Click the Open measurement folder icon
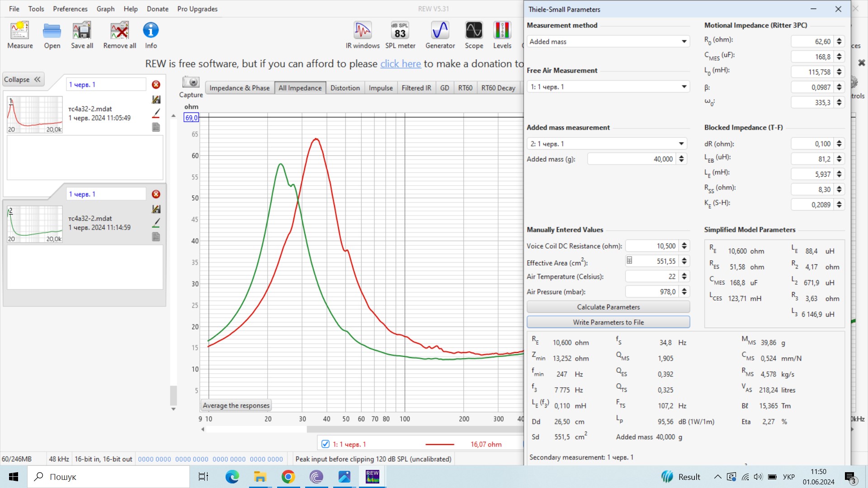The height and width of the screenshot is (488, 868). click(x=52, y=35)
